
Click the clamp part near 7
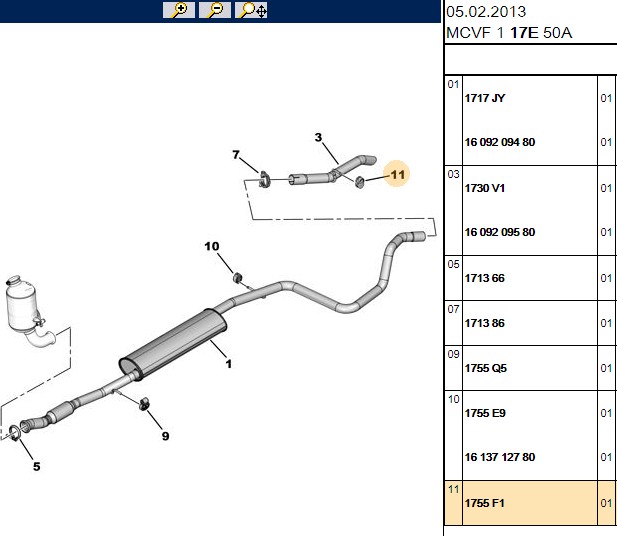(x=264, y=179)
